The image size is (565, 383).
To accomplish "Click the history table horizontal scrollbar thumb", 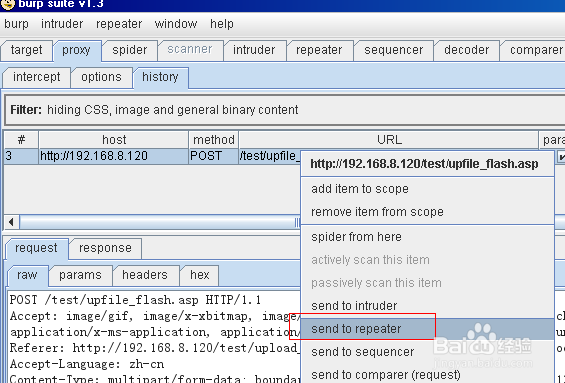I will tap(160, 222).
